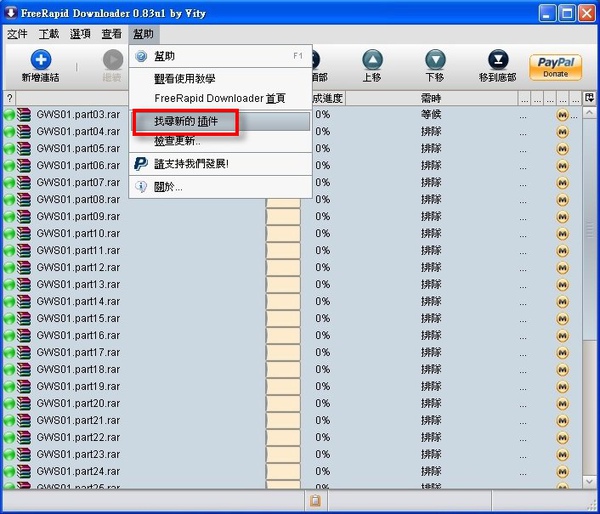Click the PayPal Donate button
Image resolution: width=600 pixels, height=514 pixels.
[x=556, y=68]
